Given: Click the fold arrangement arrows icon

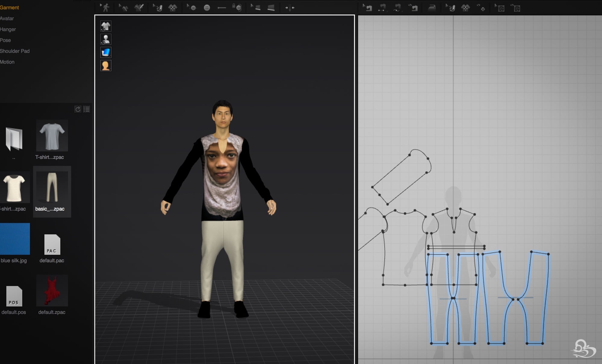Looking at the screenshot, I should pyautogui.click(x=290, y=8).
